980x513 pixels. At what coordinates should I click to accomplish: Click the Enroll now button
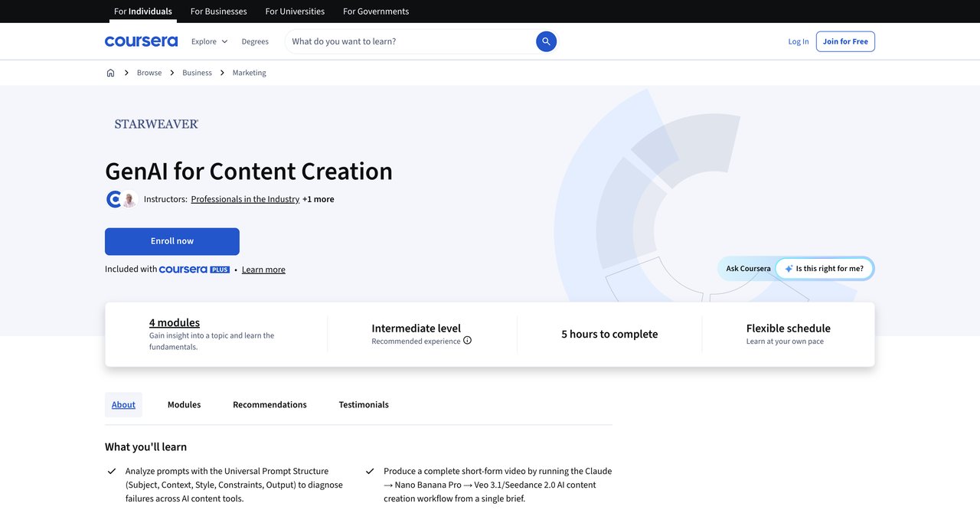click(172, 241)
